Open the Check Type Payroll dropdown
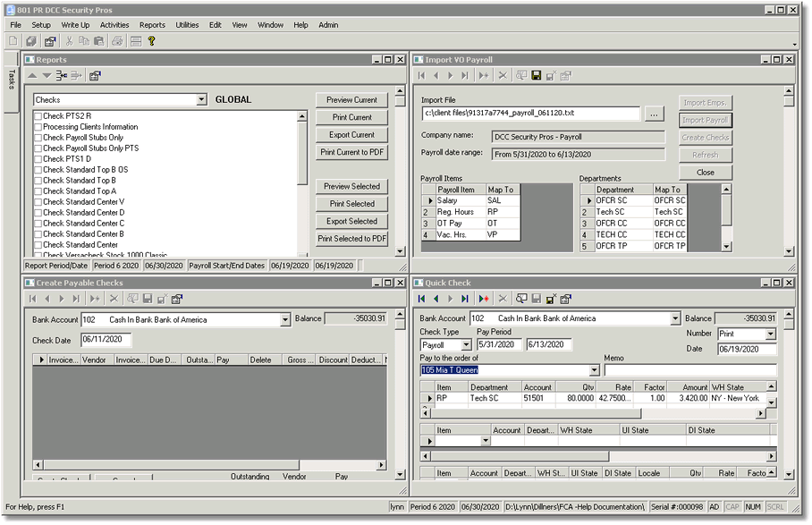 point(466,345)
